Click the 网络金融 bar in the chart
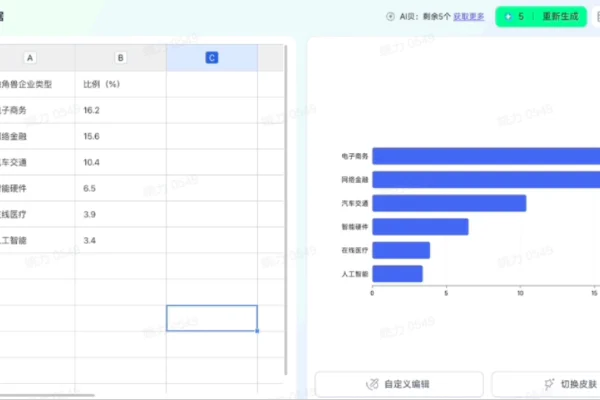Image resolution: width=600 pixels, height=400 pixels. pos(486,180)
